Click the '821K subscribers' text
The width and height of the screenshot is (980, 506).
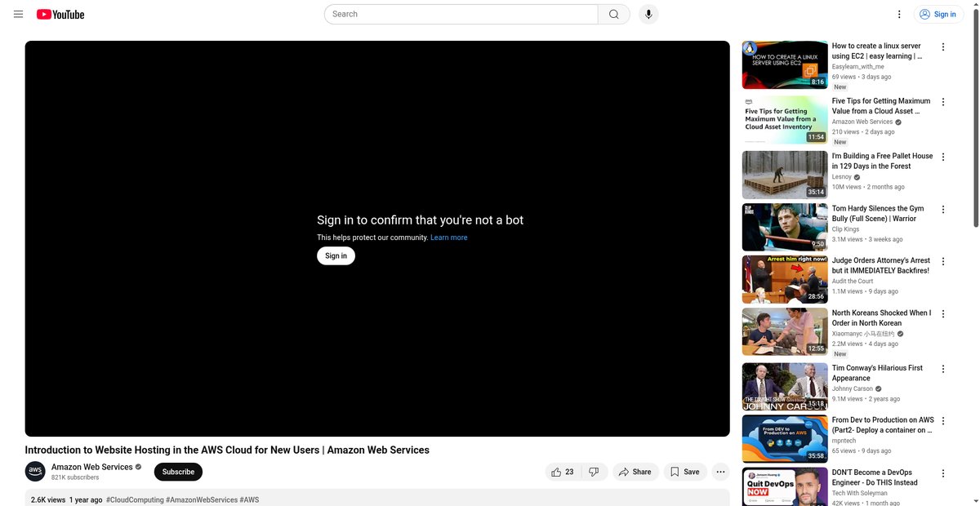pos(75,477)
